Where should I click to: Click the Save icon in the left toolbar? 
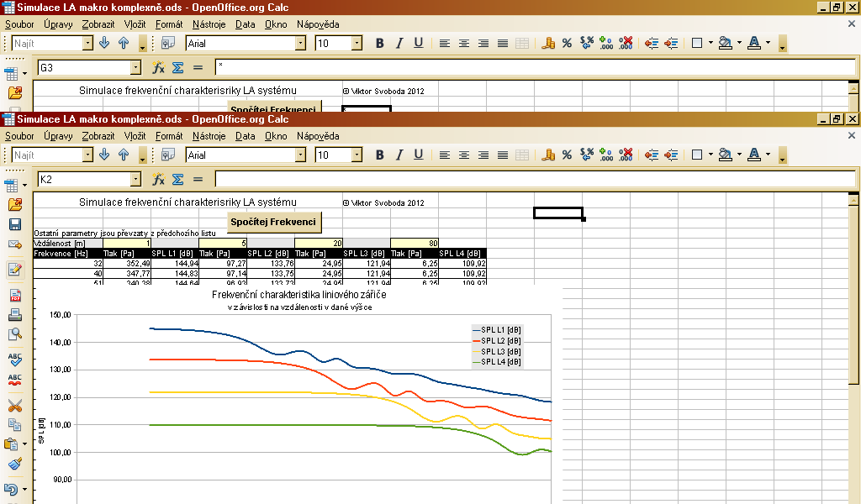coord(14,224)
